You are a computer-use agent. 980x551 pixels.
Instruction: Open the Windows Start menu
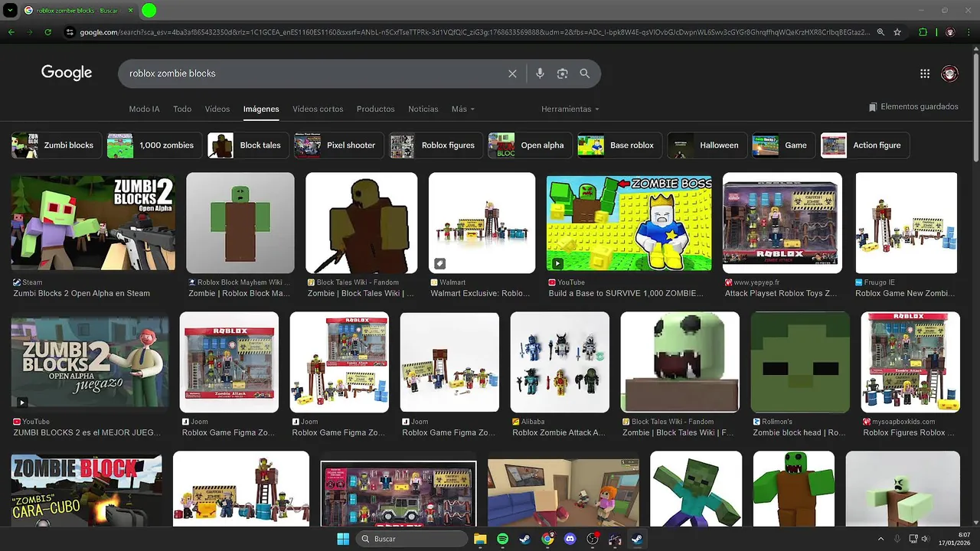tap(343, 539)
